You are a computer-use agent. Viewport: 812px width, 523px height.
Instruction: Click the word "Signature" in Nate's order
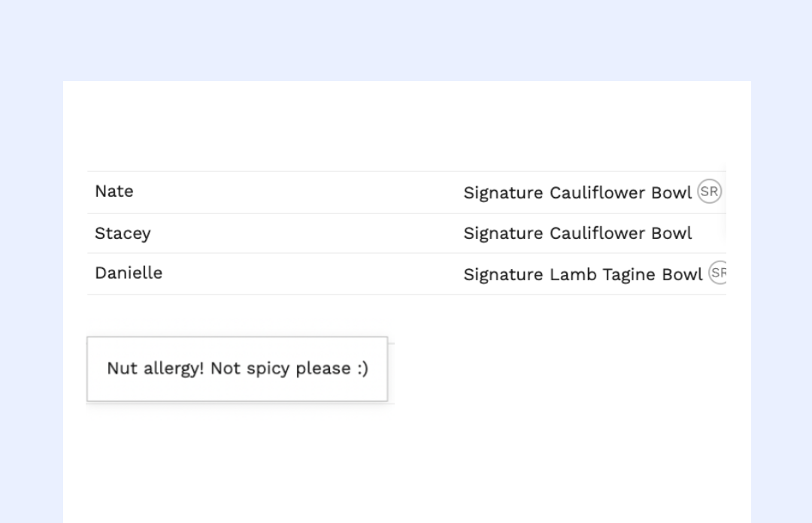(x=503, y=193)
